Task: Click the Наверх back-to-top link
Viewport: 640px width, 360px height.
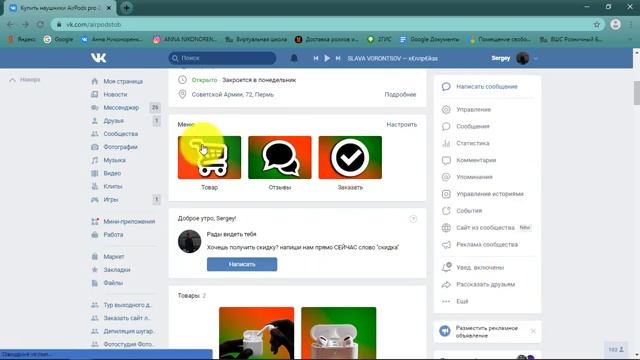Action: click(25, 80)
